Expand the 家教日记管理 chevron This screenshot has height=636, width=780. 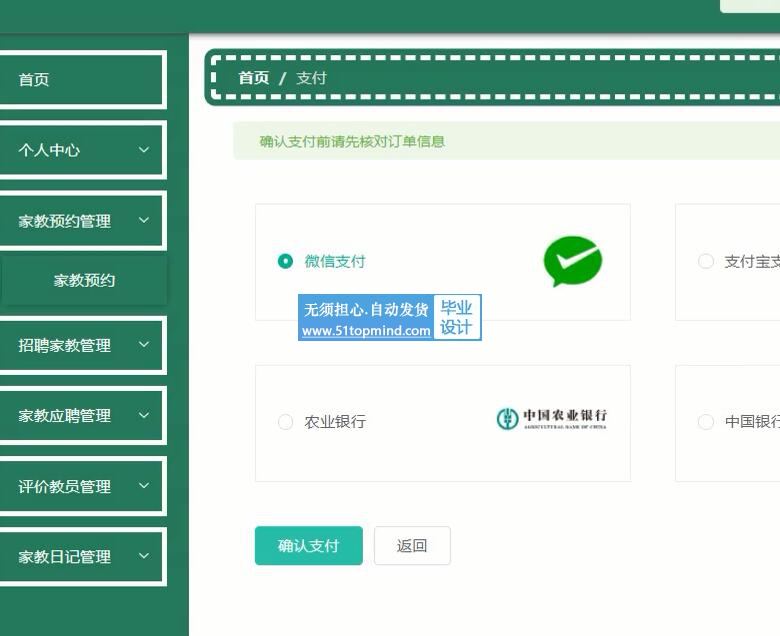144,556
